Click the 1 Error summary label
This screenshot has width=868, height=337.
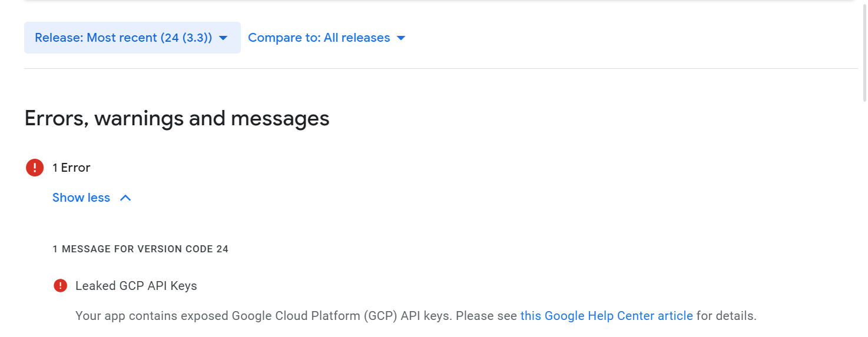[71, 168]
